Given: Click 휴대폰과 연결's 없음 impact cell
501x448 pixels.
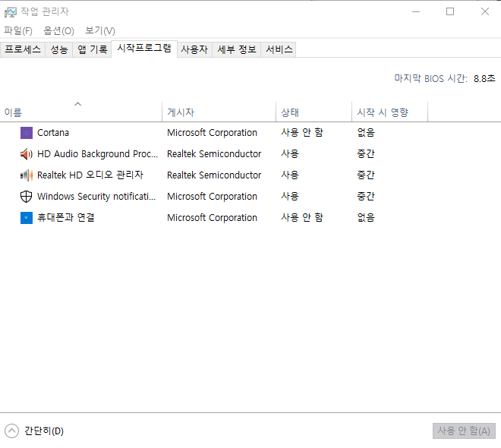Looking at the screenshot, I should point(366,218).
